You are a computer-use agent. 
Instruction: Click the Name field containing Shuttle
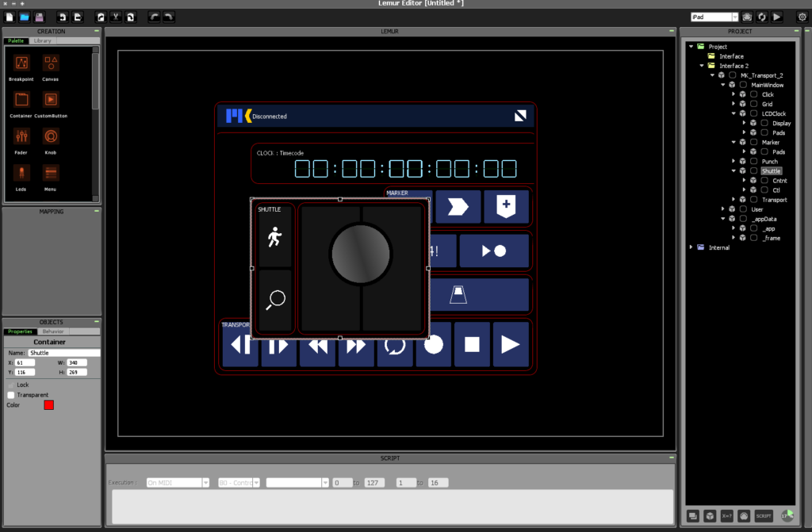(x=63, y=353)
